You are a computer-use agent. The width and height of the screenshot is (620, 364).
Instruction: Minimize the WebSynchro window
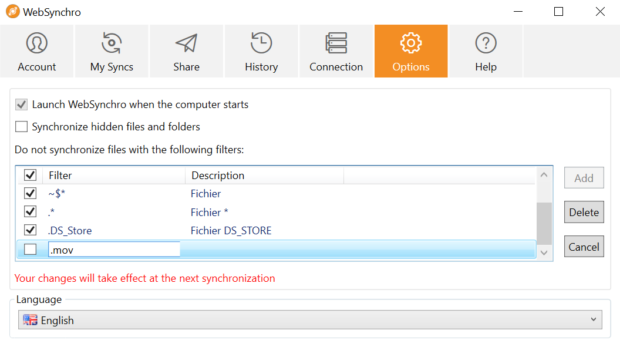point(518,12)
